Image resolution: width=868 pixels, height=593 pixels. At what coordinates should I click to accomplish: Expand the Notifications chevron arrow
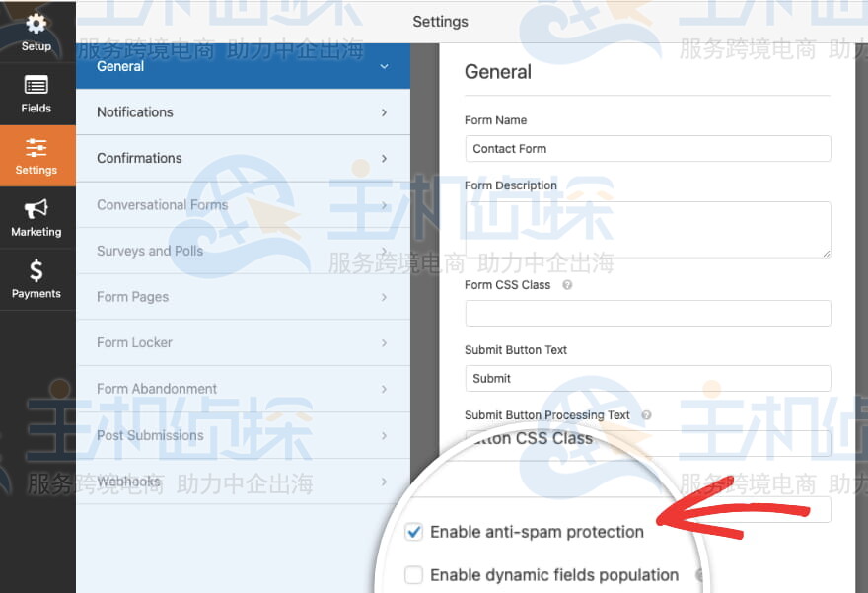click(x=384, y=112)
